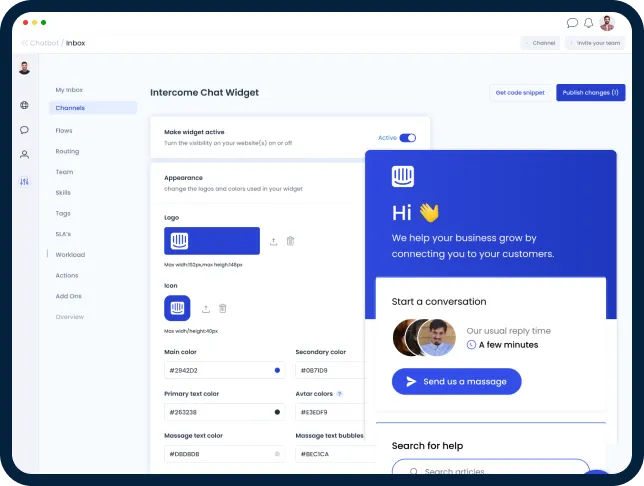Open the globe icon in left sidebar
The height and width of the screenshot is (486, 644).
tap(24, 105)
